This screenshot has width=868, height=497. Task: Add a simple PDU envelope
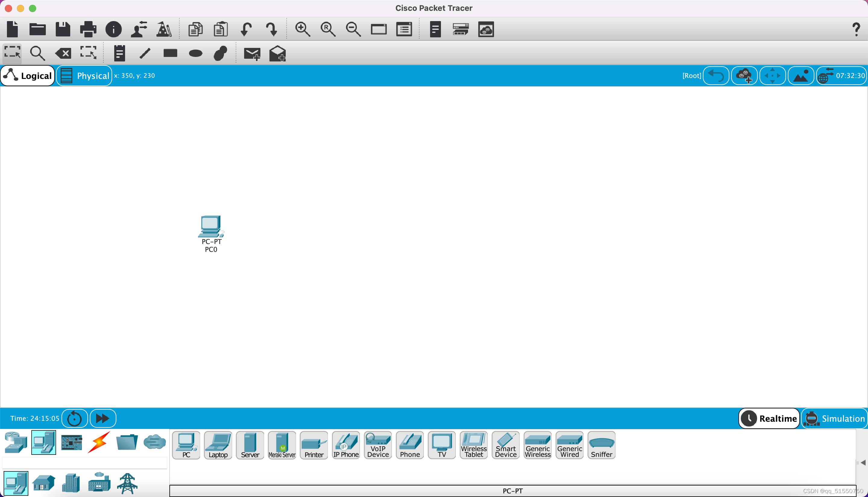click(252, 54)
